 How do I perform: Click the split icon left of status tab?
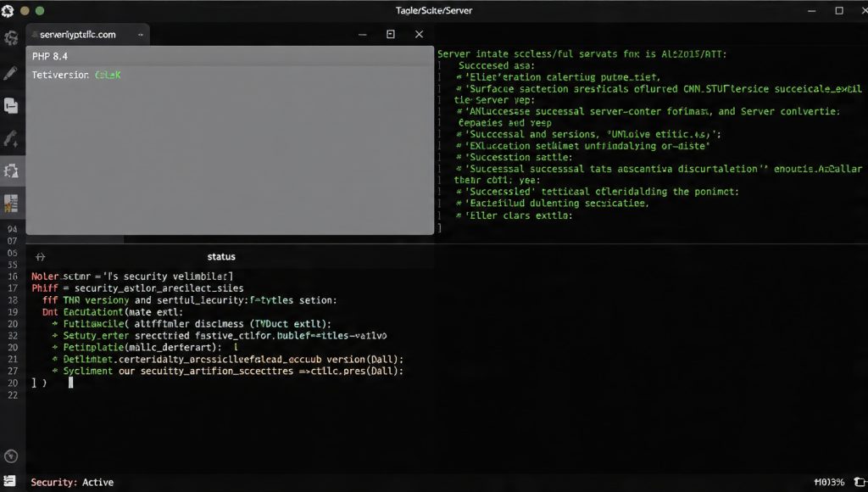41,256
